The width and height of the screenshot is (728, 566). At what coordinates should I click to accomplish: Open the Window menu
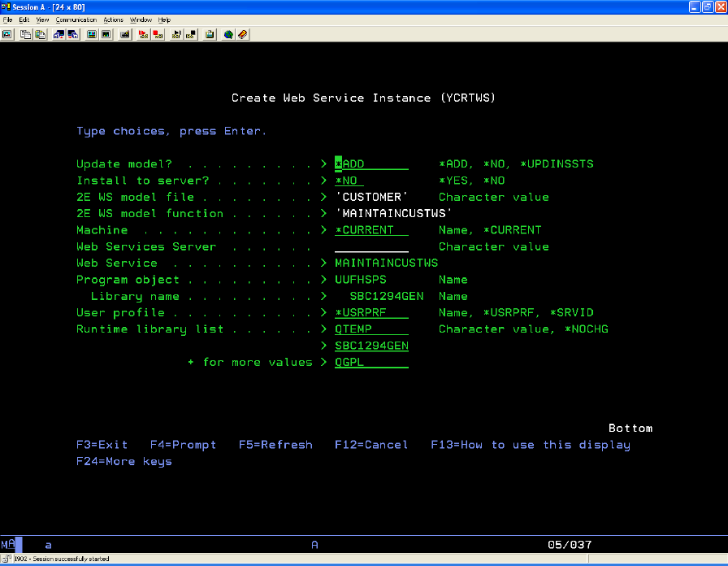point(141,20)
